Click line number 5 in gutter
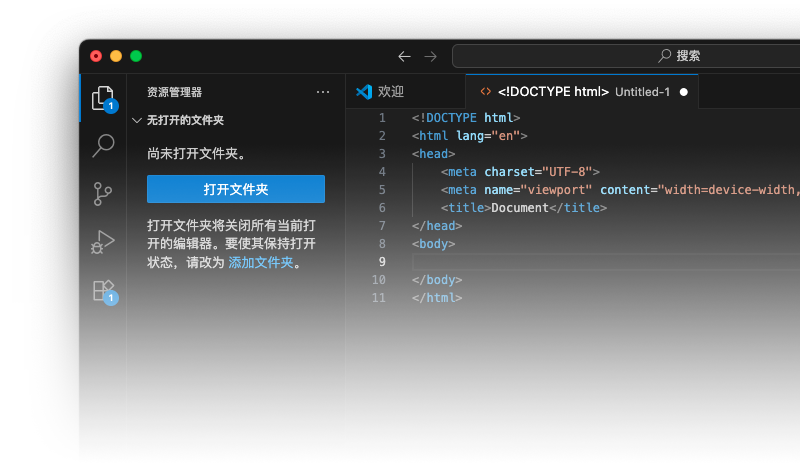This screenshot has height=465, width=800. [382, 190]
